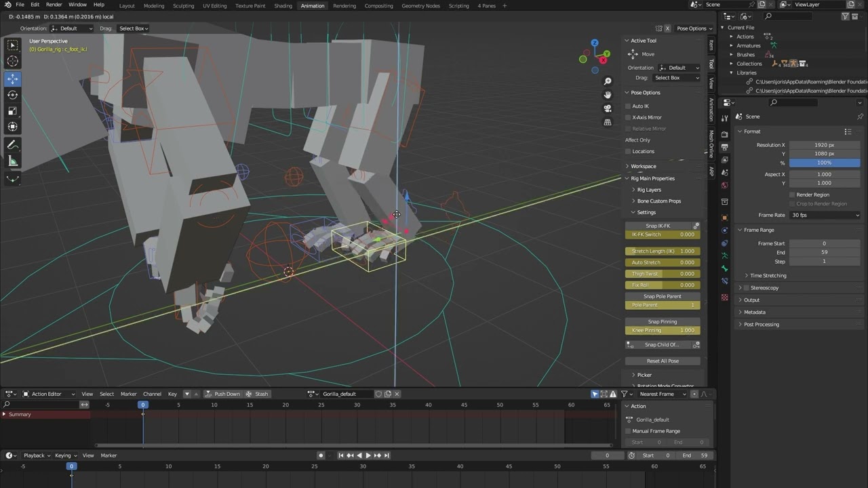The image size is (868, 488).
Task: Toggle Only Show Selected in Action Editor
Action: pyautogui.click(x=595, y=394)
